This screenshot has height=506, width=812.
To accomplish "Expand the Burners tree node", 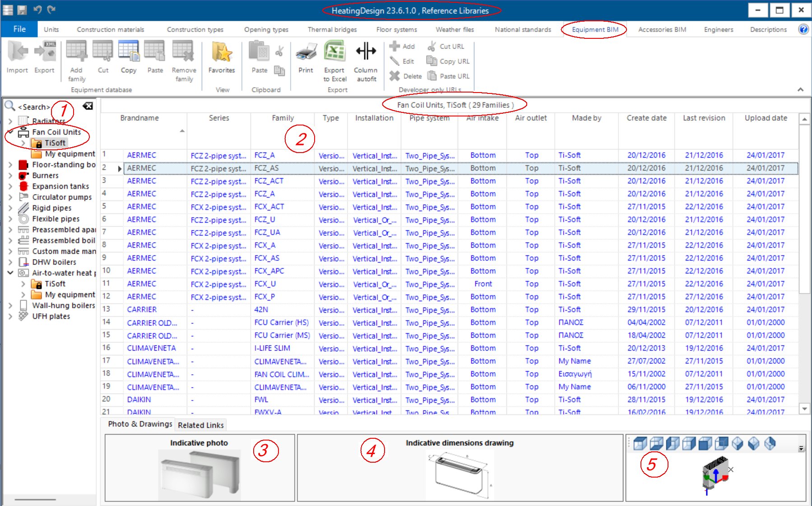I will pyautogui.click(x=11, y=175).
